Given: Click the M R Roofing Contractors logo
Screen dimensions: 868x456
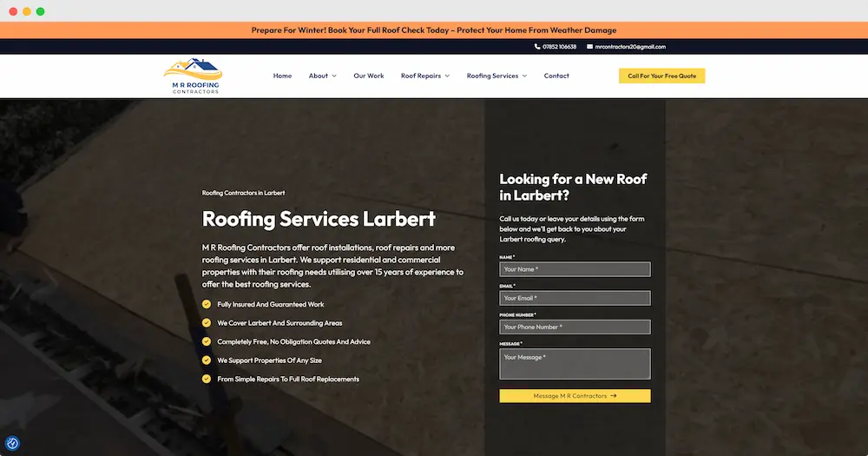Looking at the screenshot, I should 193,76.
